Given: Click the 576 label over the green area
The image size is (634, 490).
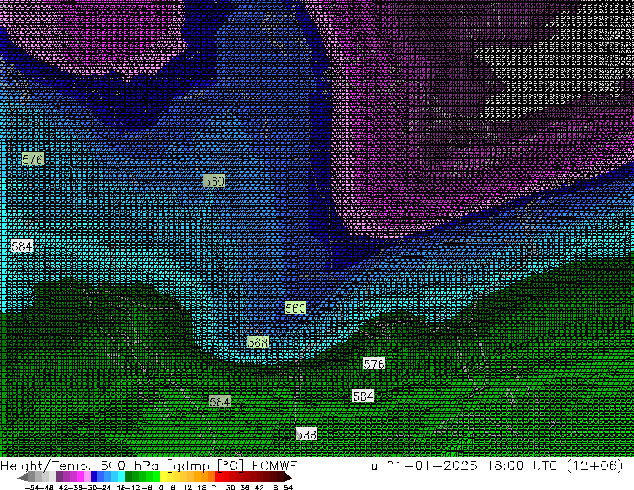Looking at the screenshot, I should pos(374,364).
